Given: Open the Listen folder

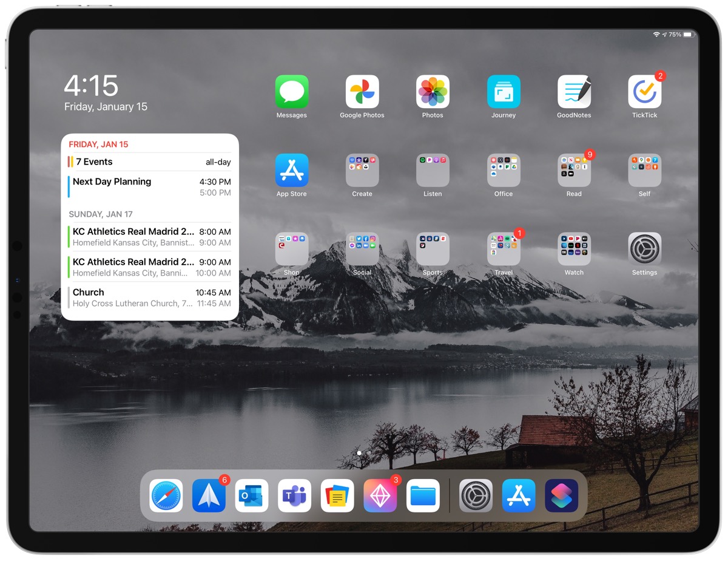Looking at the screenshot, I should point(433,170).
